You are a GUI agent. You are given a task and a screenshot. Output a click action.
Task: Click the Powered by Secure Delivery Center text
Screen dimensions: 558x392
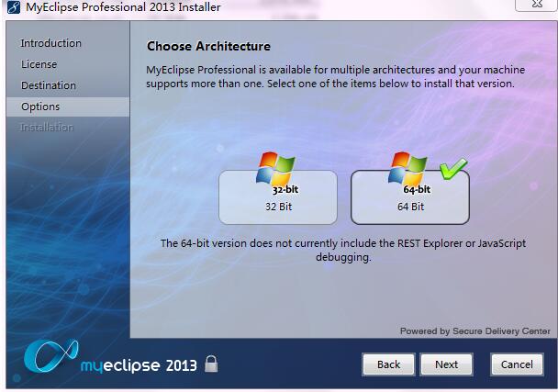tap(475, 331)
